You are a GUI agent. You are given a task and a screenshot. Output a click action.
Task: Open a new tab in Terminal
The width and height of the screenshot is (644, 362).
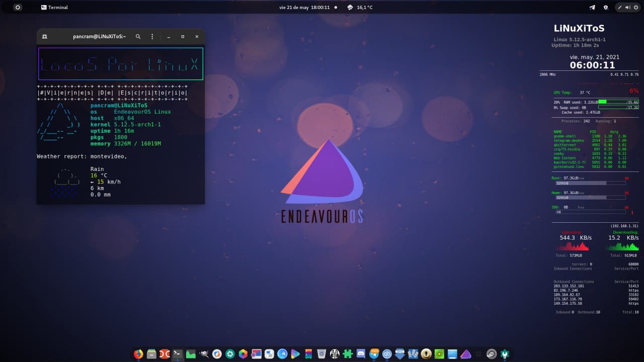point(45,37)
